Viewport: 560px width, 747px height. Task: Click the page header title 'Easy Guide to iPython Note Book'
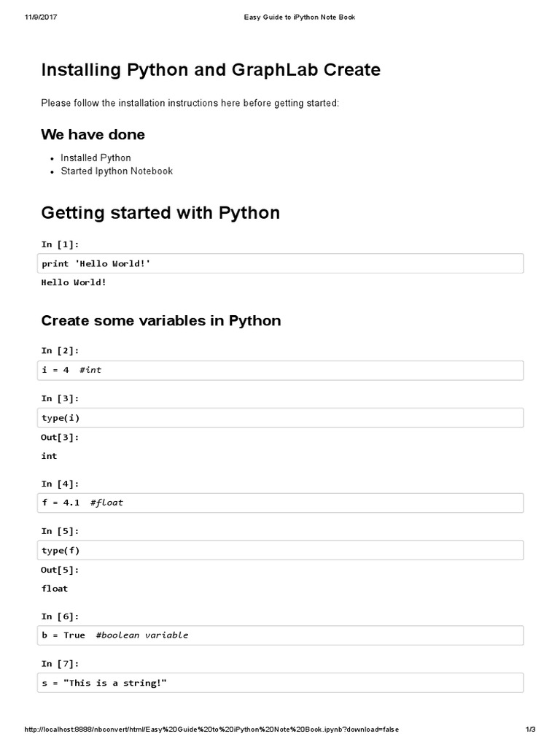point(299,17)
